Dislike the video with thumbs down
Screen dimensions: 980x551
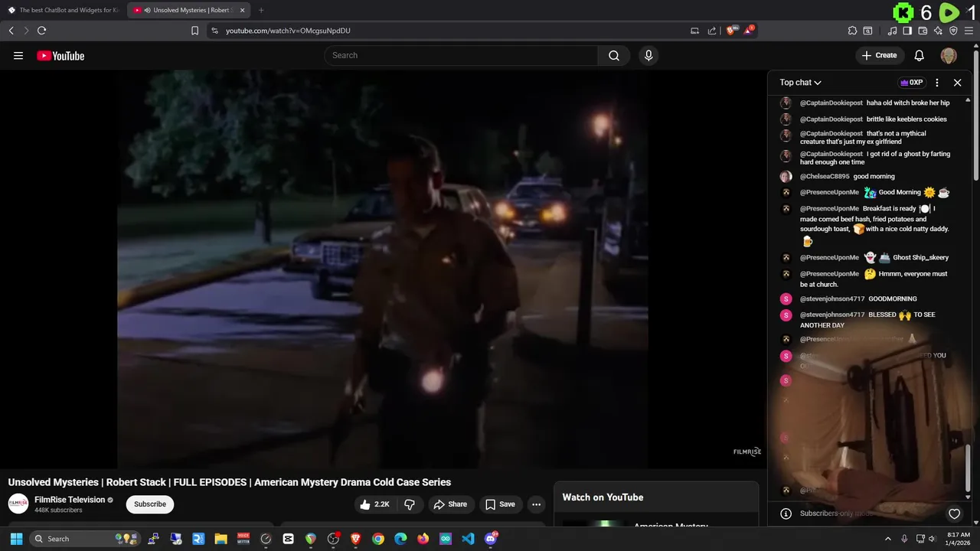(410, 504)
